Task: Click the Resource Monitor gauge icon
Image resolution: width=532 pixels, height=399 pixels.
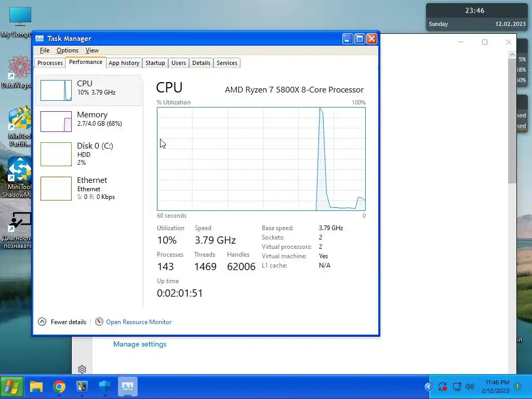Action: tap(99, 322)
